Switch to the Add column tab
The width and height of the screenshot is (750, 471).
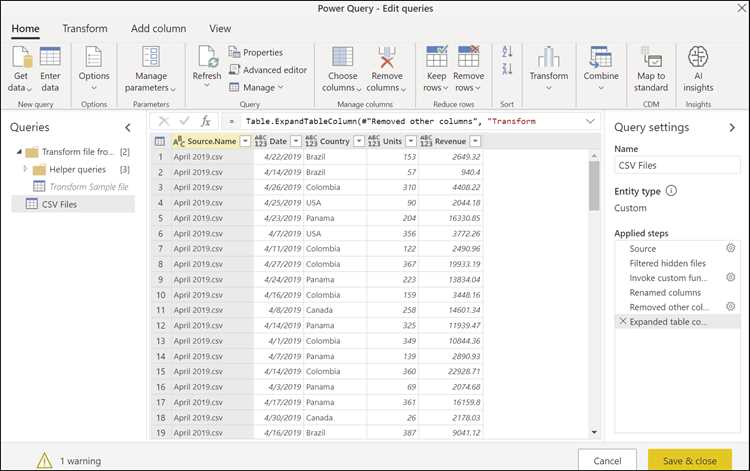158,29
